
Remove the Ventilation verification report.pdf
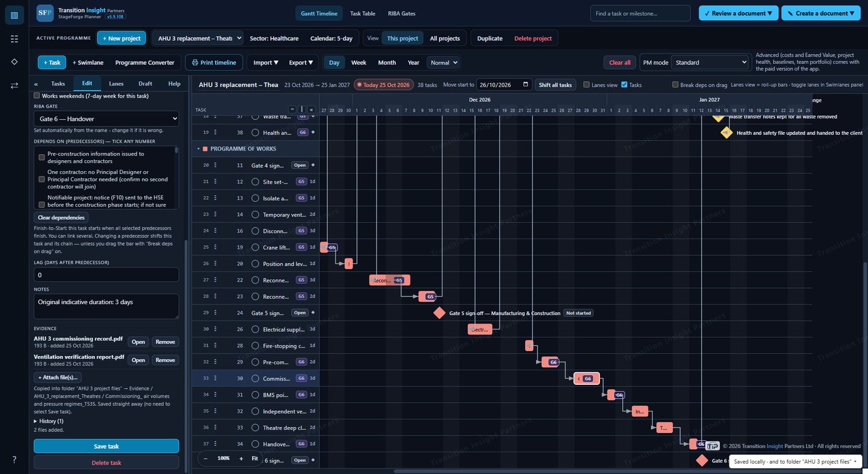coord(165,360)
